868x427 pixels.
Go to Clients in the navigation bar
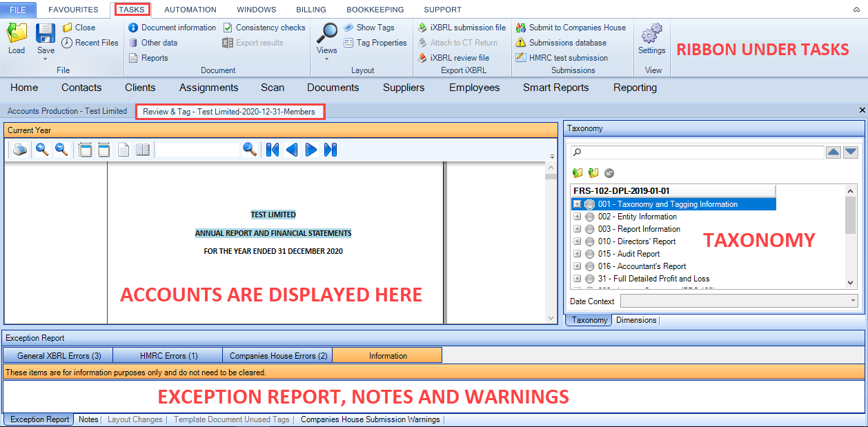click(140, 88)
